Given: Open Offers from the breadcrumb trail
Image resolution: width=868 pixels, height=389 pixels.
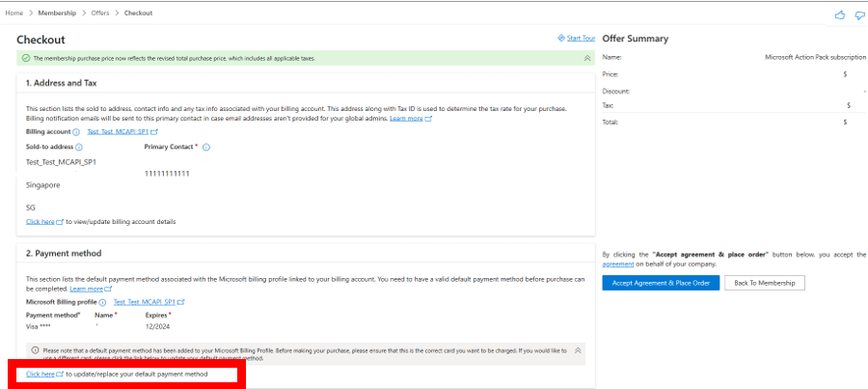Looking at the screenshot, I should point(100,14).
